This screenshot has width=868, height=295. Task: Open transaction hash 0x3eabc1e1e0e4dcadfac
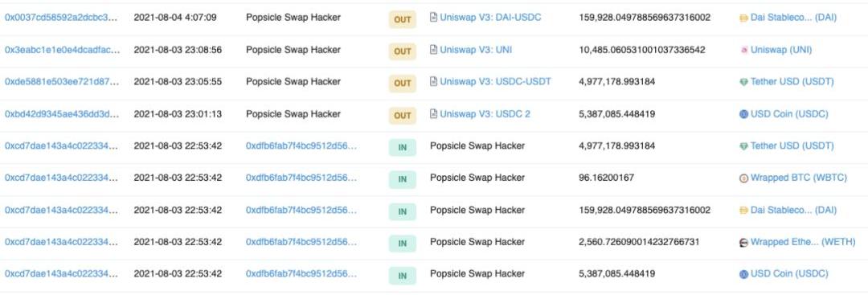click(x=62, y=50)
